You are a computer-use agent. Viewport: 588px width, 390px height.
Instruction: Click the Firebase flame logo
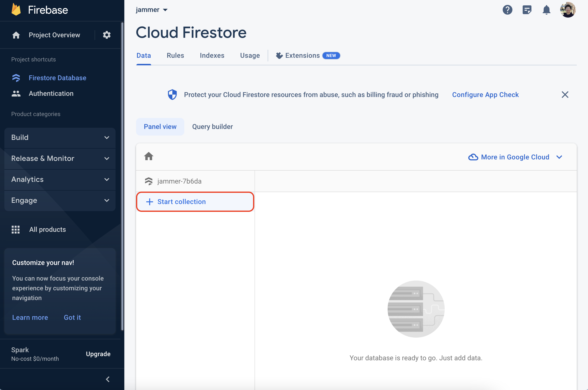(16, 10)
